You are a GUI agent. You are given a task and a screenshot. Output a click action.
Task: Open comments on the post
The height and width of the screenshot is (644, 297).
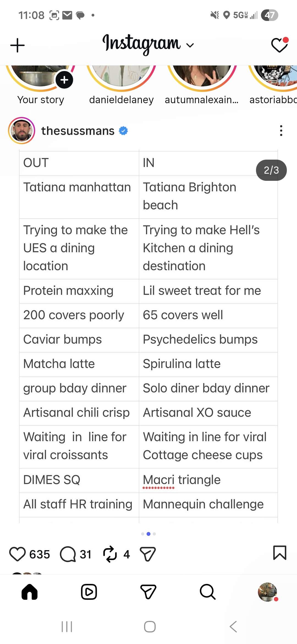click(68, 554)
